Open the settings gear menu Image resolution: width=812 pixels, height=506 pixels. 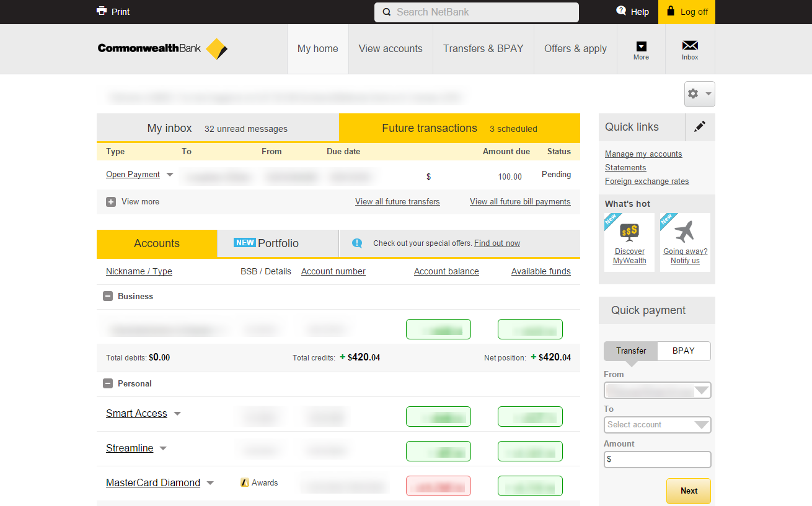[x=699, y=94]
